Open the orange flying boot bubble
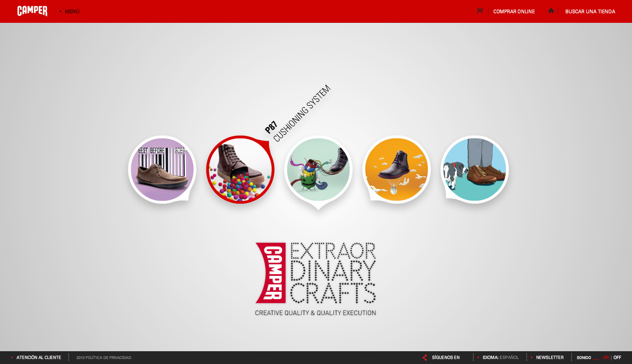The width and height of the screenshot is (632, 364). point(396,169)
